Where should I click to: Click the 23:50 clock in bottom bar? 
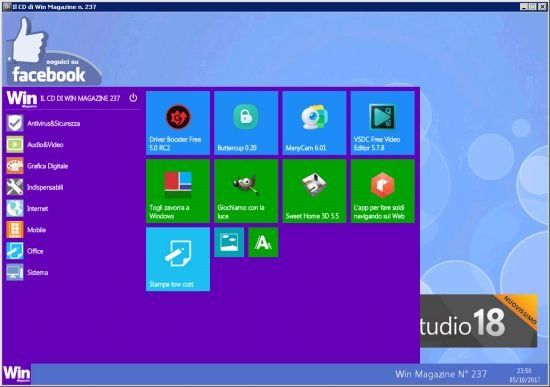pos(524,371)
